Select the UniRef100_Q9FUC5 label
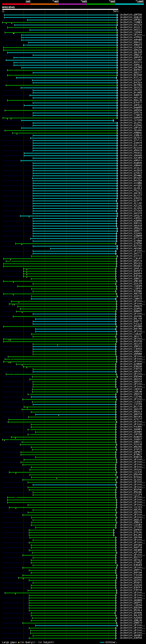Image resolution: width=146 pixels, height=644 pixels. 131,128
